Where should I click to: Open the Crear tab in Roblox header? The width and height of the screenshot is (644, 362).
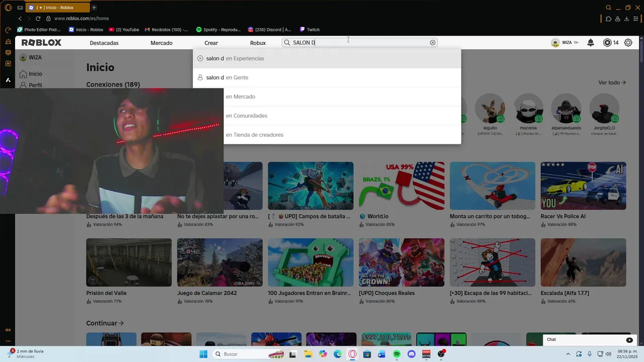[211, 43]
